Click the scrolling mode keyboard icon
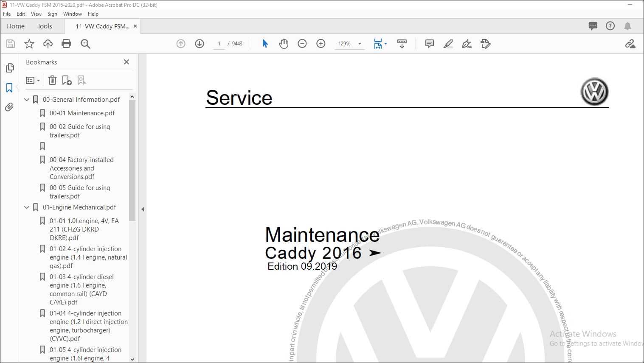Screen dimensions: 644x363 tap(402, 44)
